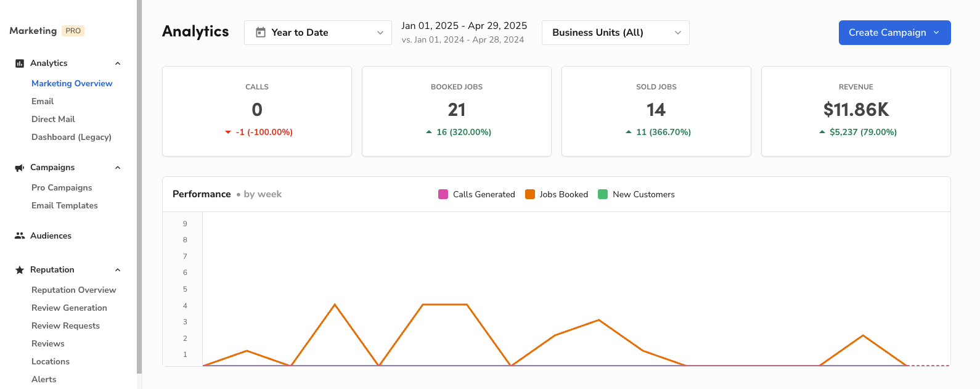Click the calendar icon in date range selector
This screenshot has width=980, height=389.
point(261,33)
